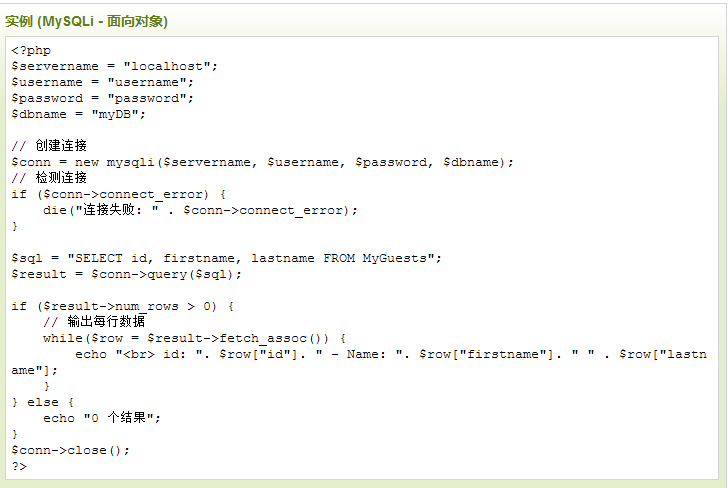
Task: Click the heading 实例 (MySQLi - 面向对象)
Action: tap(86, 21)
